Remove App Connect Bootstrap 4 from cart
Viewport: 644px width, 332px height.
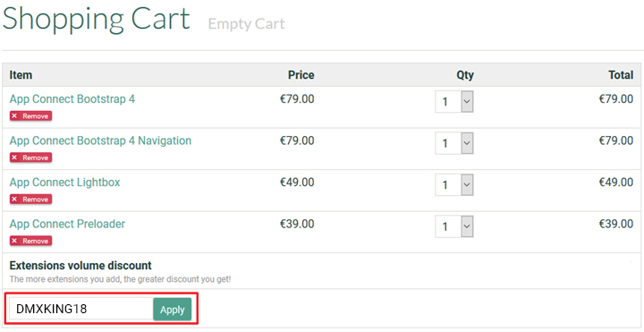coord(30,116)
